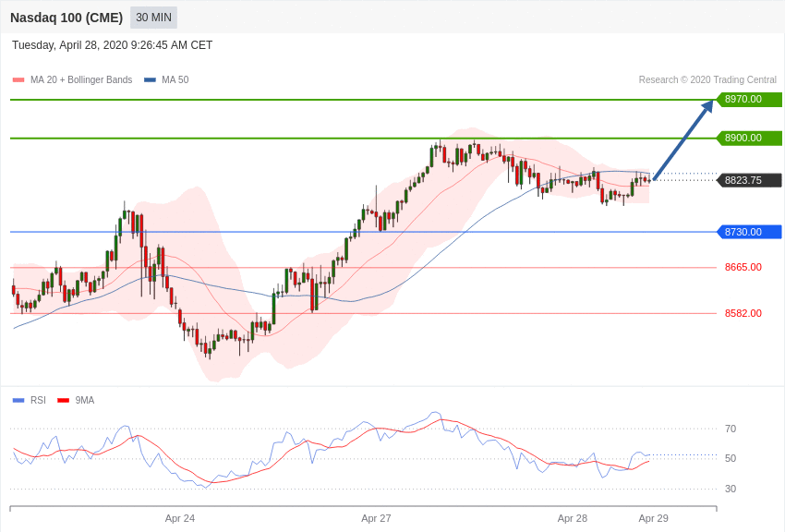
Task: Click the Apr 24 date axis label
Action: pyautogui.click(x=180, y=518)
